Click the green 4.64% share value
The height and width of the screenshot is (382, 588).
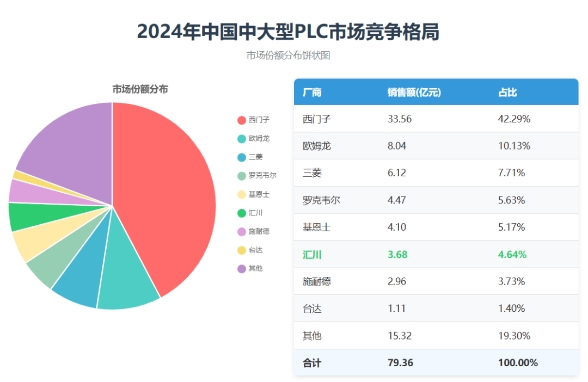[512, 255]
